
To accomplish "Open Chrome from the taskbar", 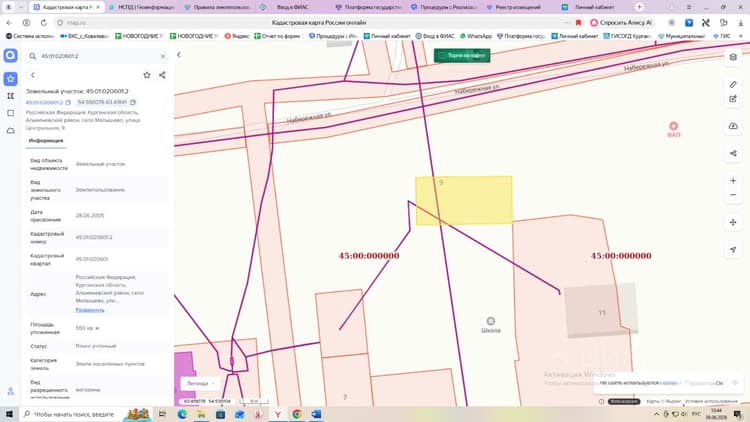I will (x=297, y=414).
